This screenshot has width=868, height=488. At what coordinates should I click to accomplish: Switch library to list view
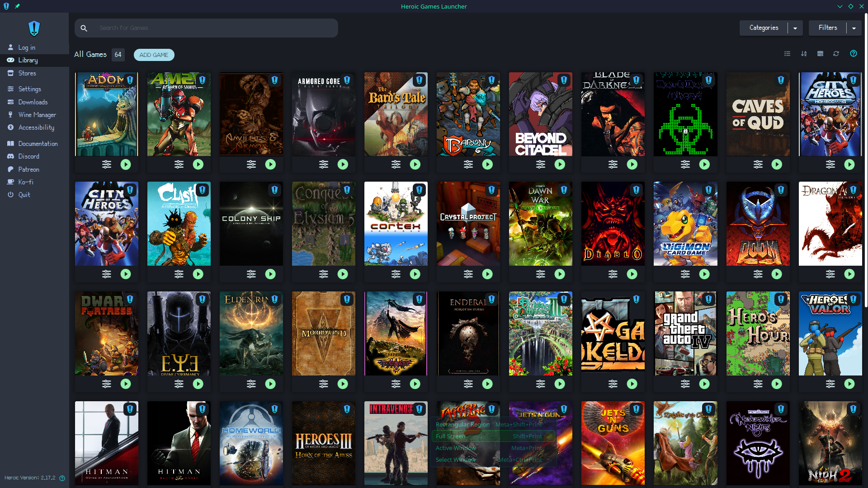pyautogui.click(x=787, y=54)
